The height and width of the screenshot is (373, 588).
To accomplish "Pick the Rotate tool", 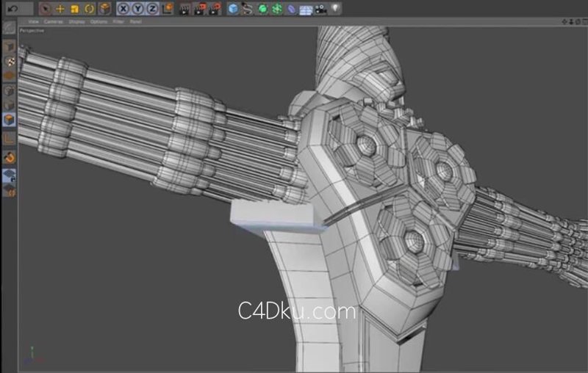I will coord(89,9).
